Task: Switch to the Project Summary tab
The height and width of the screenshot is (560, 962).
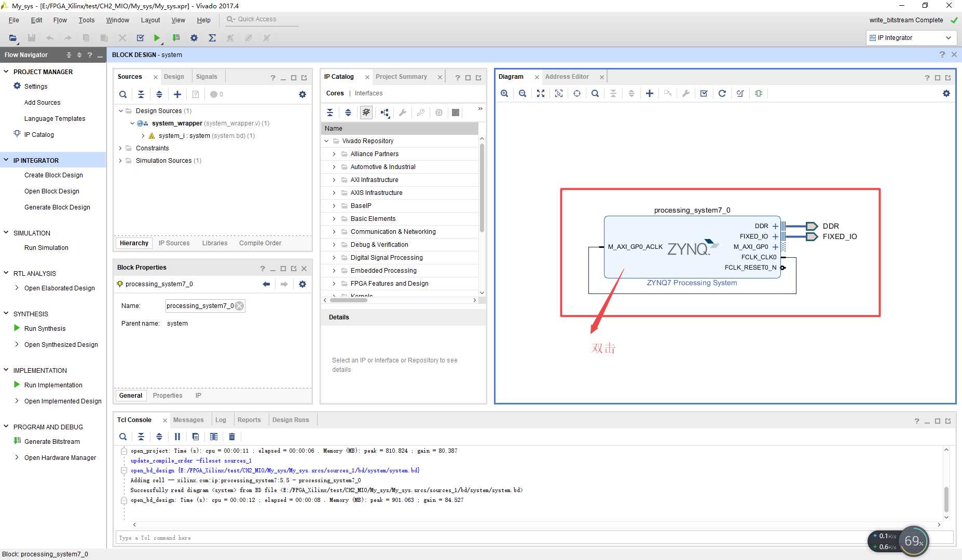Action: pos(401,77)
